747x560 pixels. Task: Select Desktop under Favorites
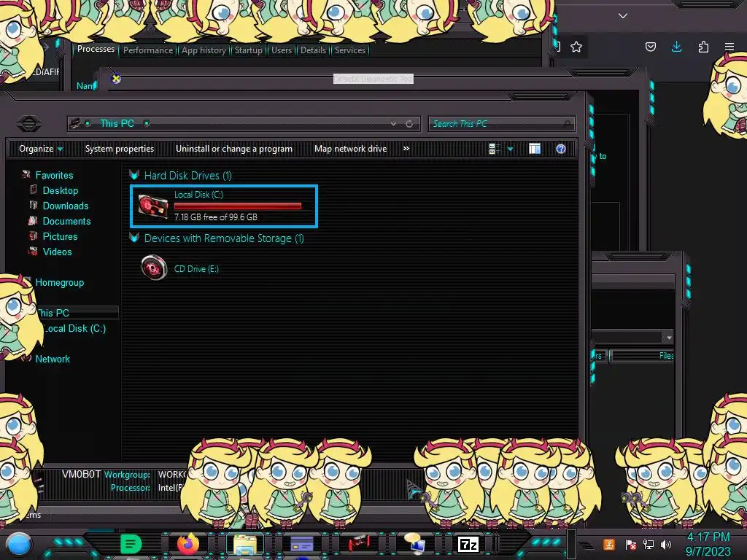(61, 190)
